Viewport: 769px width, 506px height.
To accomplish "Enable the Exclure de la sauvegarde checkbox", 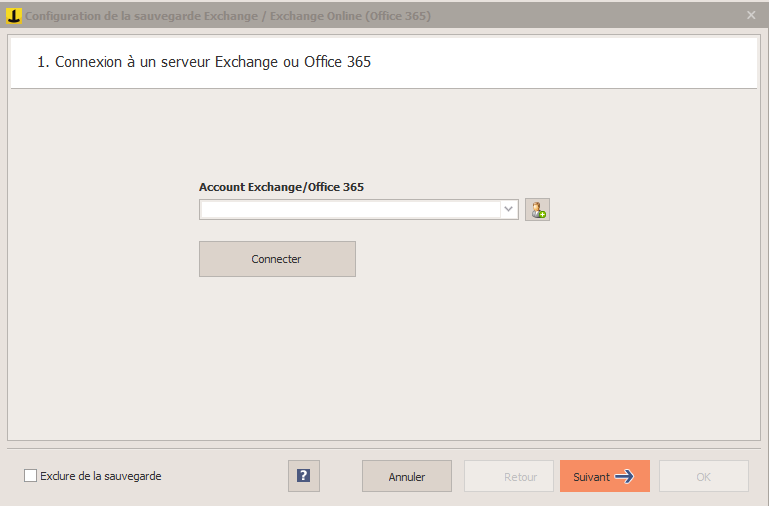I will [30, 476].
